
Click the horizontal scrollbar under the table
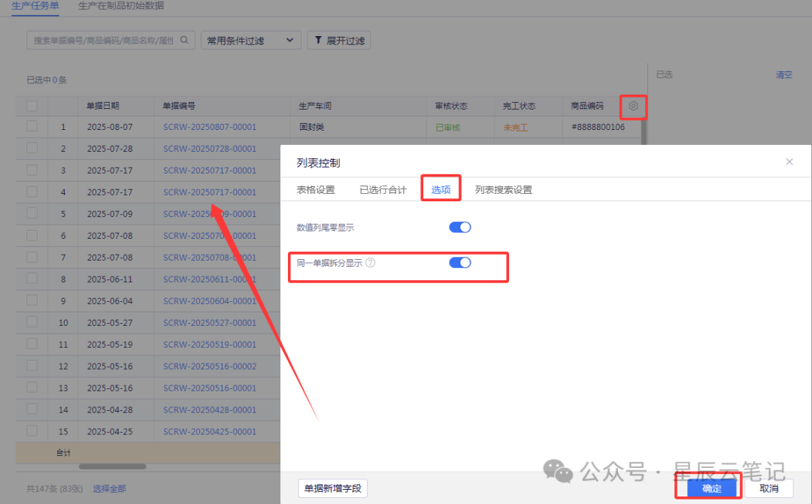112,466
